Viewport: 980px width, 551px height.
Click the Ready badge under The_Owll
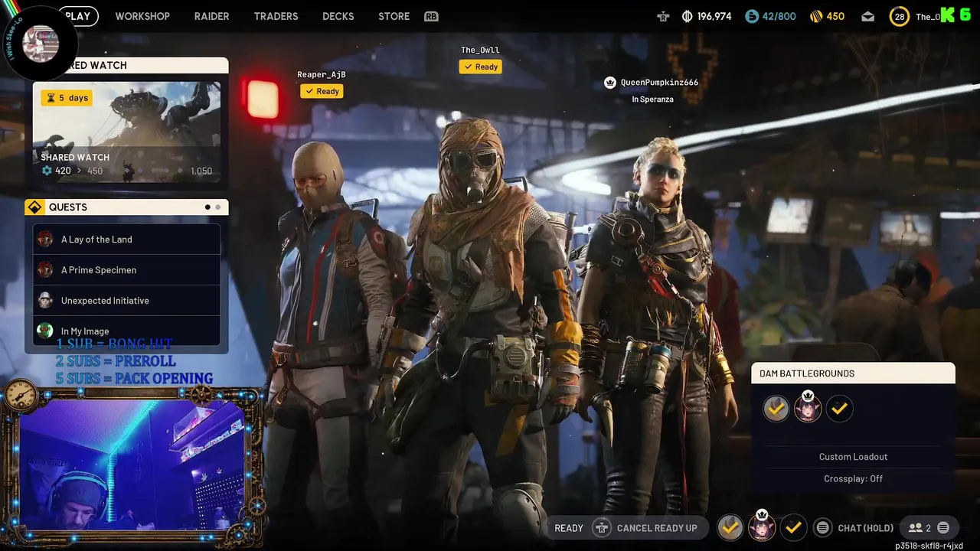pos(480,67)
